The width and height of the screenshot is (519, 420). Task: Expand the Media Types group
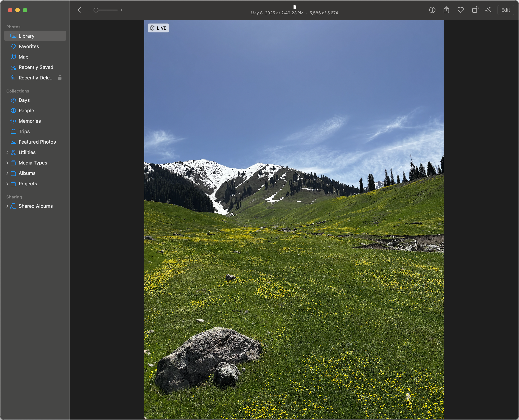point(7,163)
